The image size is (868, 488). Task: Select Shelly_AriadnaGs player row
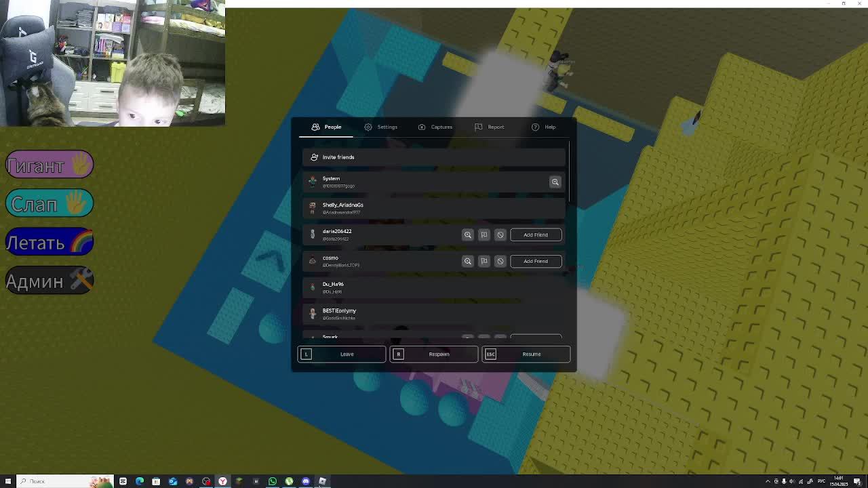pos(433,208)
